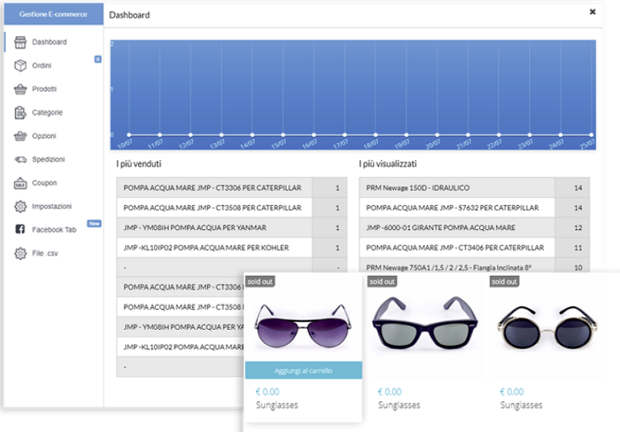Screen dimensions: 620x432
Task: Click chart data point for 24/07
Action: coord(560,135)
